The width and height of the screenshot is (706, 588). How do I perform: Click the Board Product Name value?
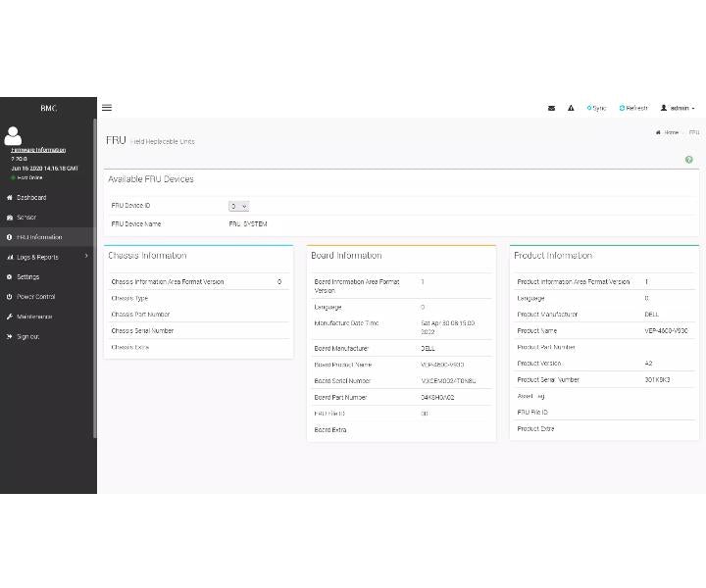click(442, 365)
